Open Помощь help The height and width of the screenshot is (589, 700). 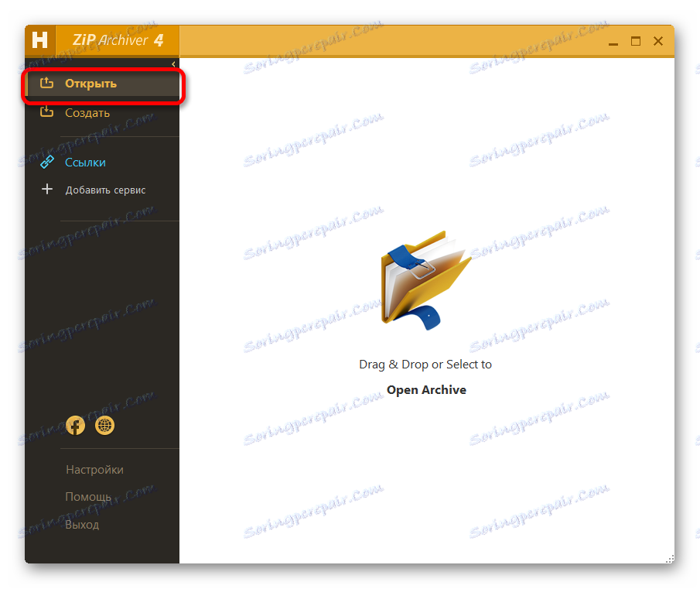click(88, 497)
